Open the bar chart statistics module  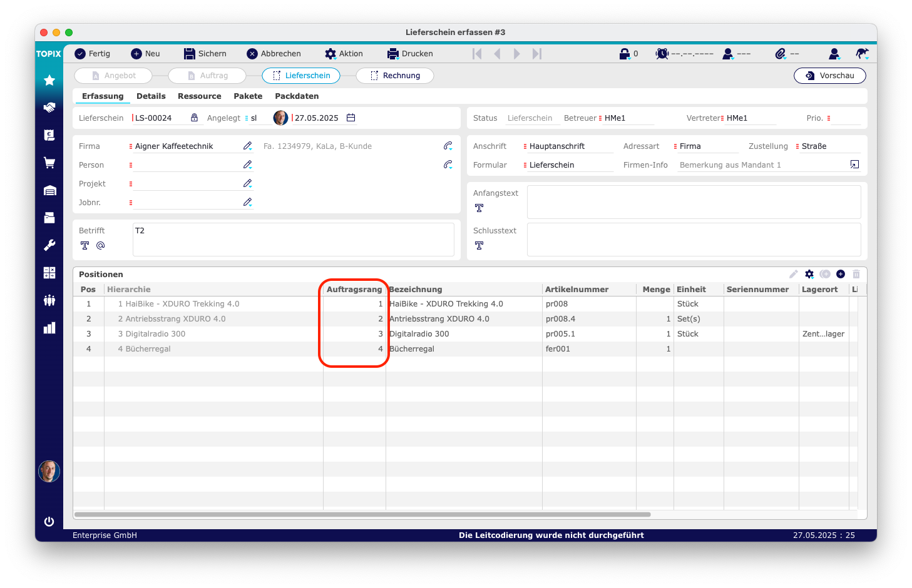(x=49, y=328)
